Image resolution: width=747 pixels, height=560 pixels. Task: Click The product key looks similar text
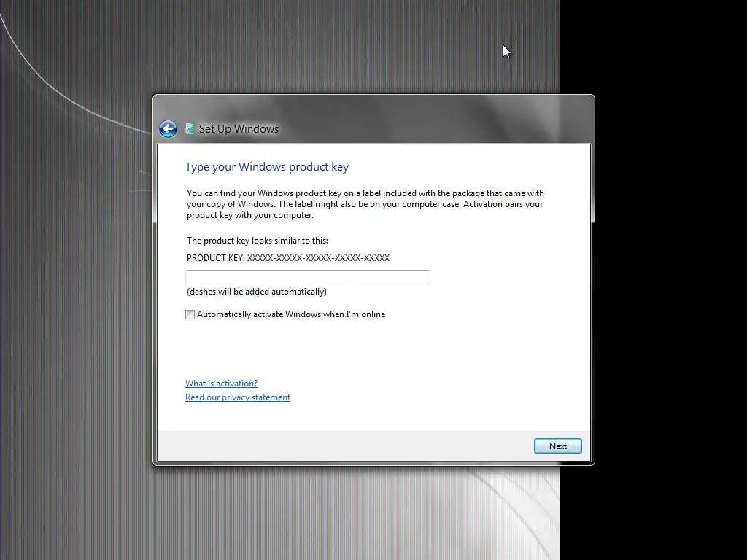click(x=258, y=241)
